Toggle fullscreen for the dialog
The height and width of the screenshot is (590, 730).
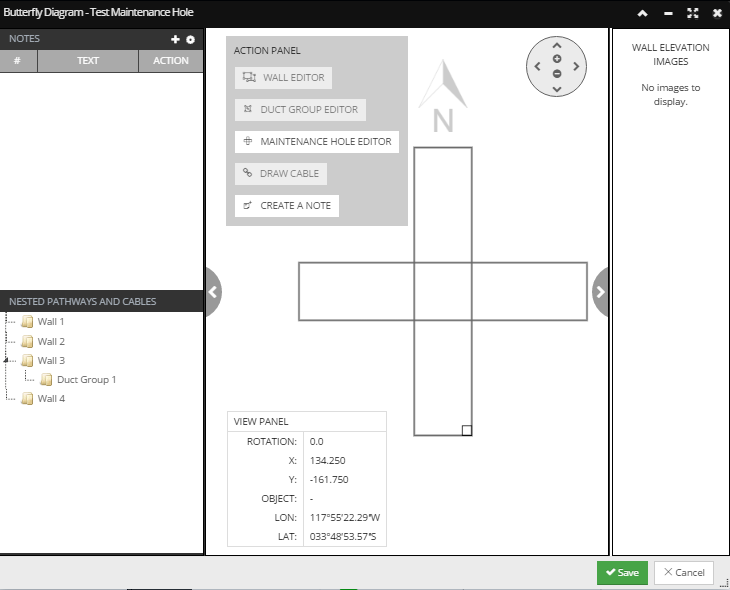pos(693,14)
